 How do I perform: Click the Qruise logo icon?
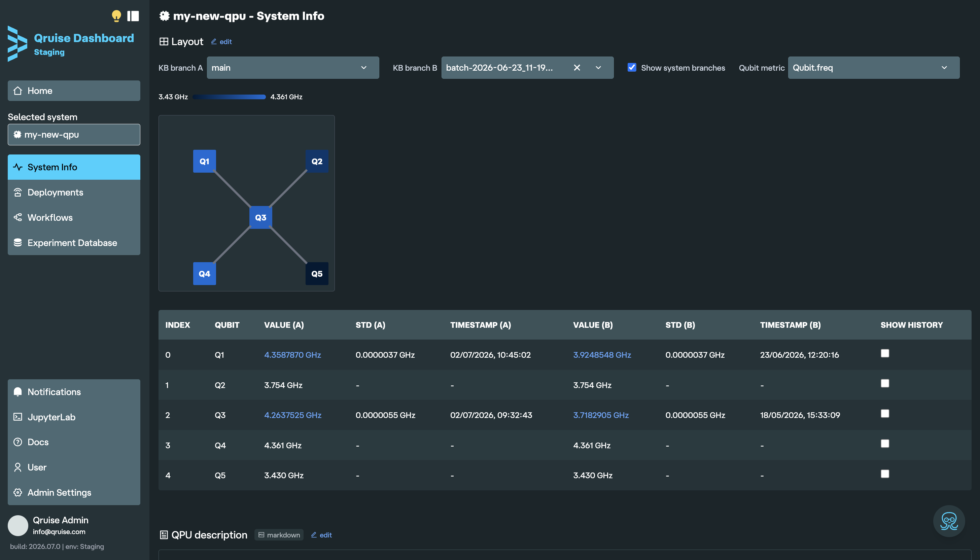(x=17, y=43)
